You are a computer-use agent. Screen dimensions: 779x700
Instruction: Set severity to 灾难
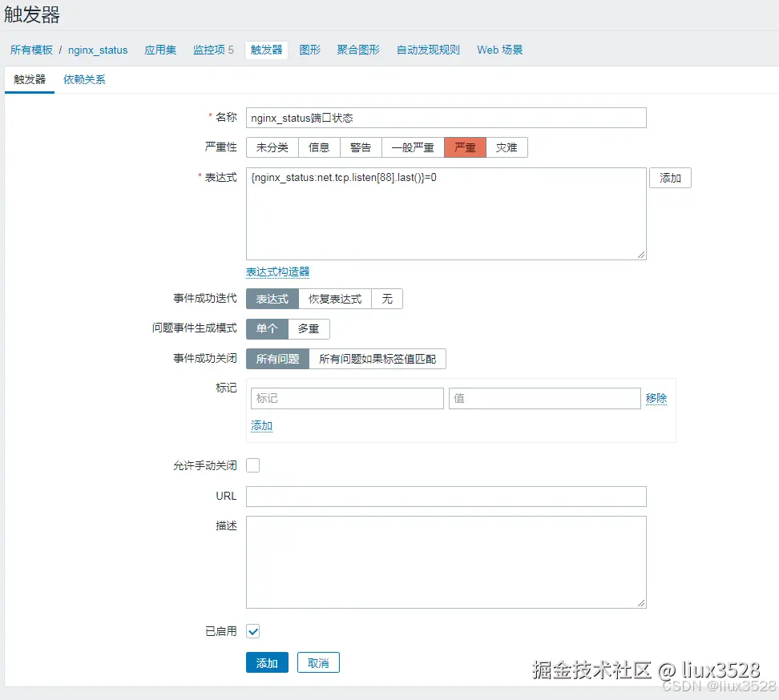pyautogui.click(x=507, y=147)
